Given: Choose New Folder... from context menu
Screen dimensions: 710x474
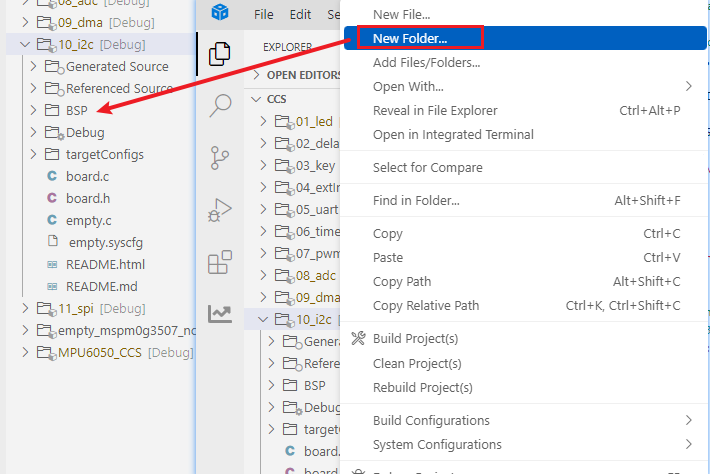Looking at the screenshot, I should [x=410, y=38].
